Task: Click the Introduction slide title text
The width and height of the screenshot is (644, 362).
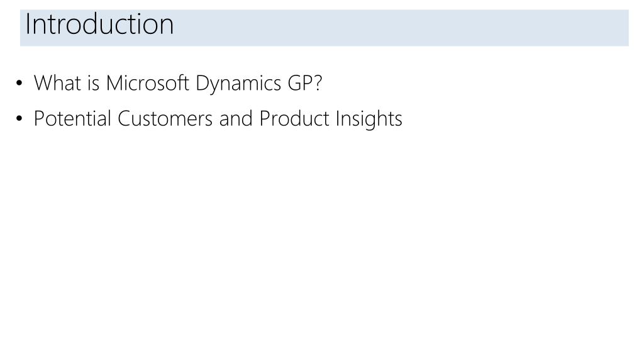Action: [99, 24]
